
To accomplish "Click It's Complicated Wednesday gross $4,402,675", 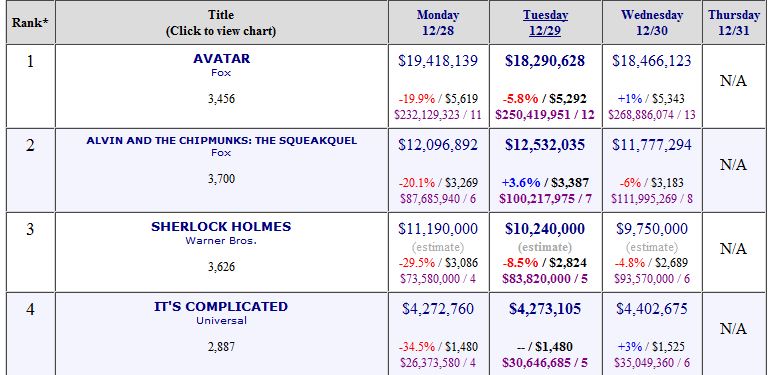I will click(652, 309).
